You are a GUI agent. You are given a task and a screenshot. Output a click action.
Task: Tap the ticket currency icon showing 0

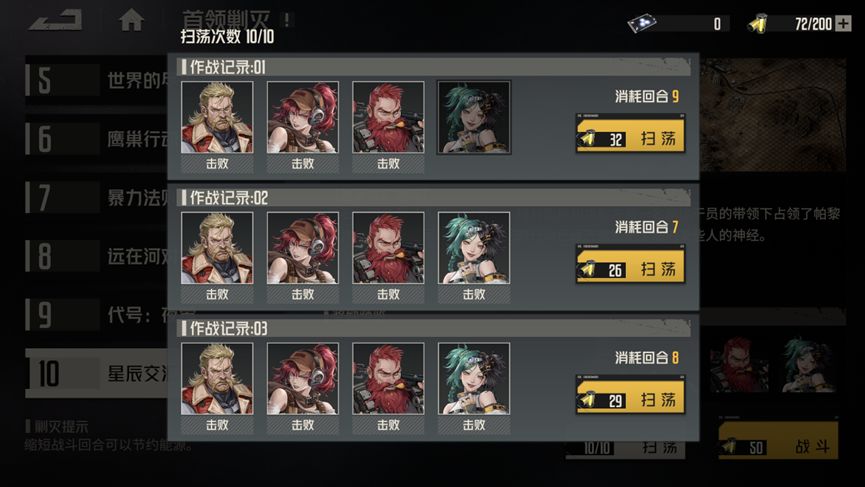[642, 24]
